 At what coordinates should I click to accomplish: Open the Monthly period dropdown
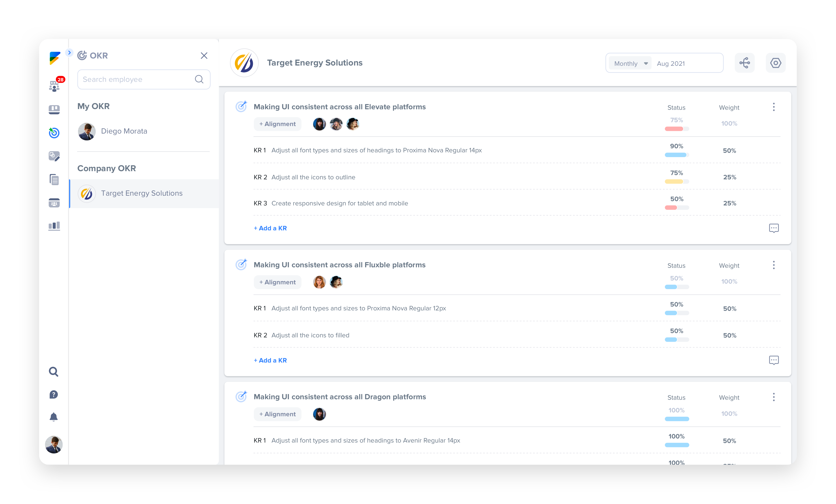(630, 63)
